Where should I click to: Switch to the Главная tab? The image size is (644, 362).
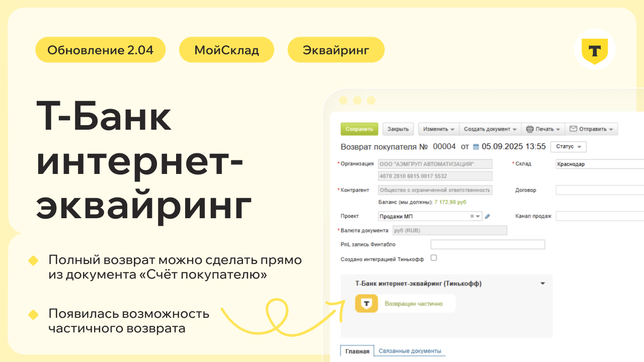pos(358,351)
